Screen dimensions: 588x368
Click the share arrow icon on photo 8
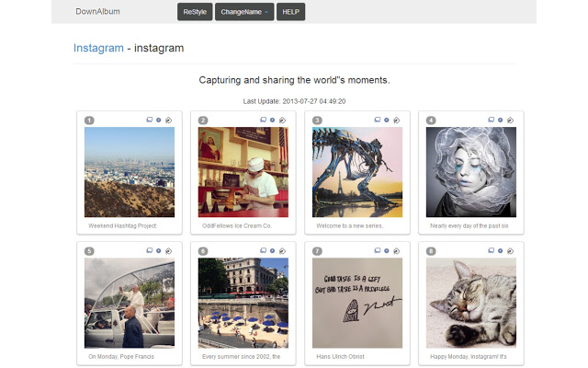[511, 250]
